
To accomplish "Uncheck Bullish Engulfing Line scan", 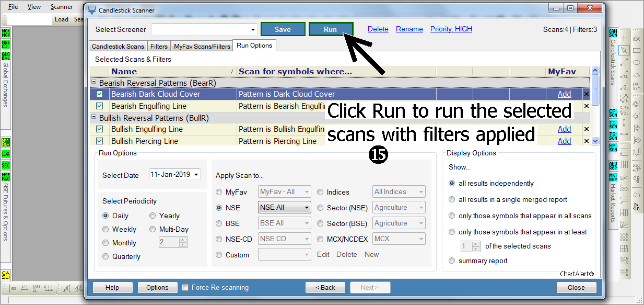I will [100, 129].
